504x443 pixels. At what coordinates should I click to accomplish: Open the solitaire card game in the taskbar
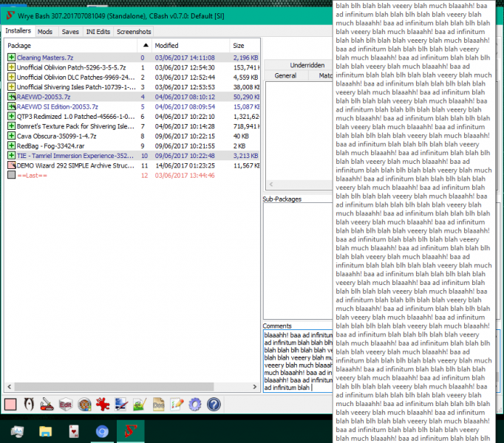click(x=74, y=431)
